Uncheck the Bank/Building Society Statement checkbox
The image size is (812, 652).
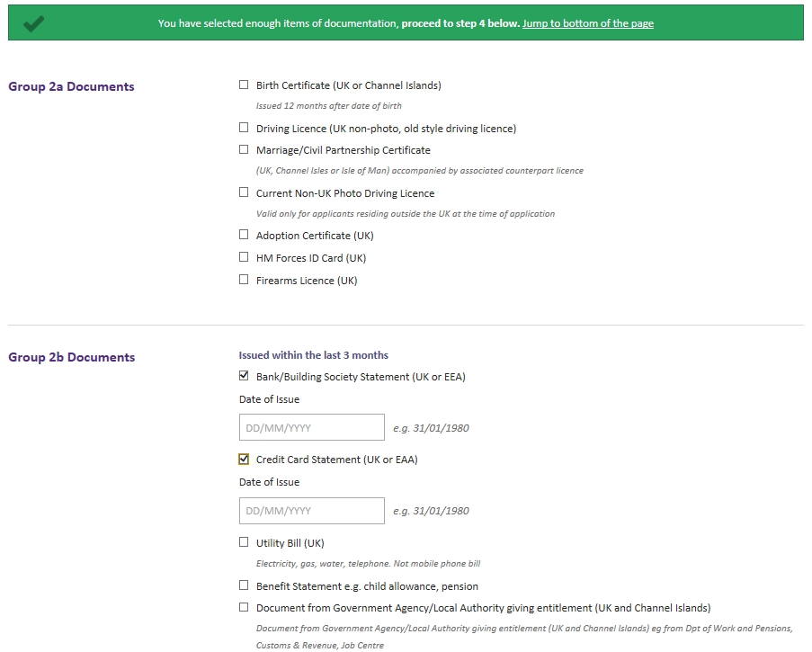point(244,376)
